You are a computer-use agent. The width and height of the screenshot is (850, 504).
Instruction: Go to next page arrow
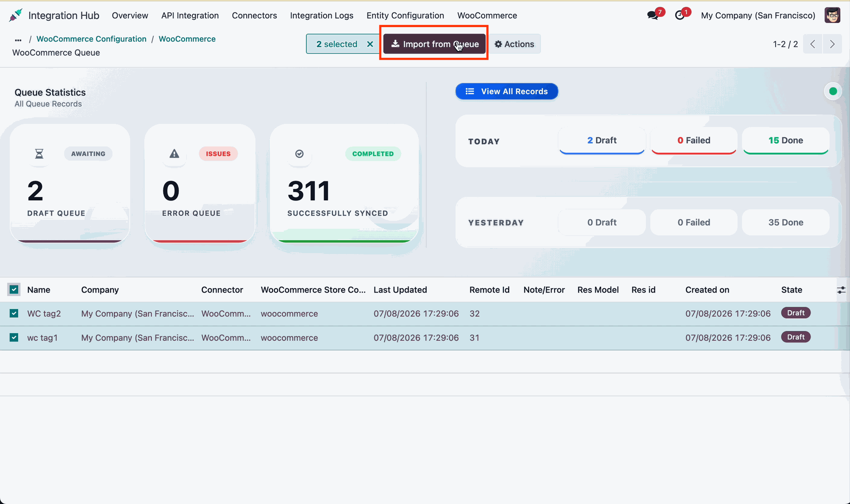pos(832,44)
